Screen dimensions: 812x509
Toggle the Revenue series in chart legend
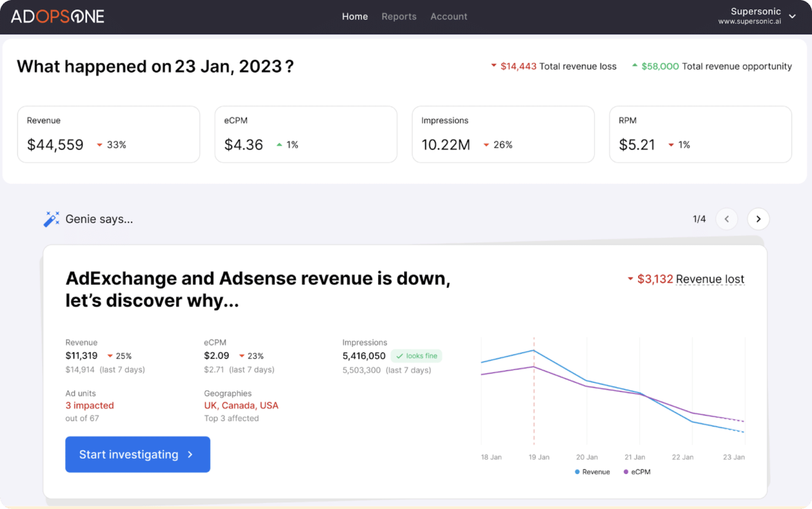tap(592, 472)
